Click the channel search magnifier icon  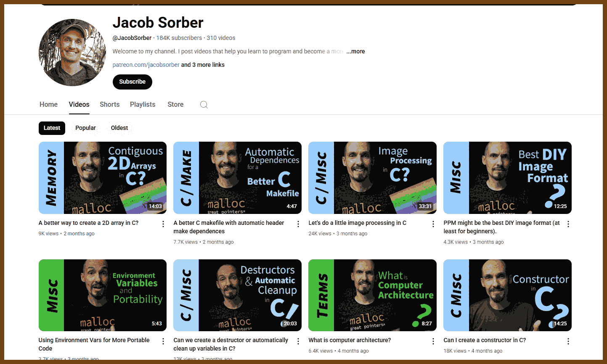tap(204, 105)
